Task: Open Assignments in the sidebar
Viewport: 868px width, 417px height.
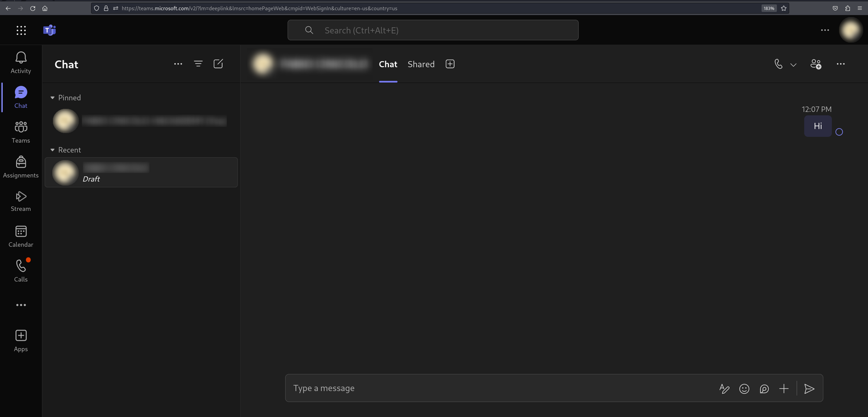Action: [21, 167]
